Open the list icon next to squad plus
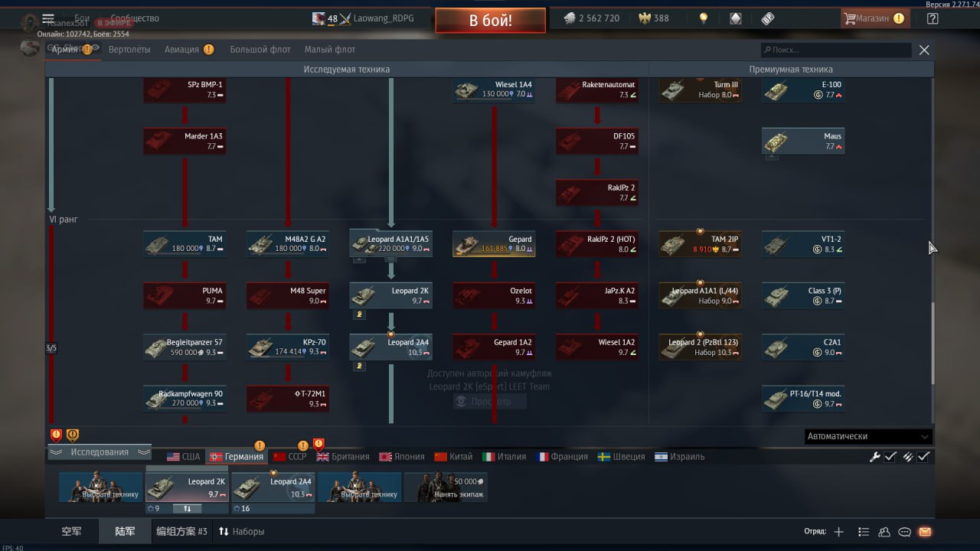Viewport: 980px width, 551px height. pyautogui.click(x=864, y=532)
